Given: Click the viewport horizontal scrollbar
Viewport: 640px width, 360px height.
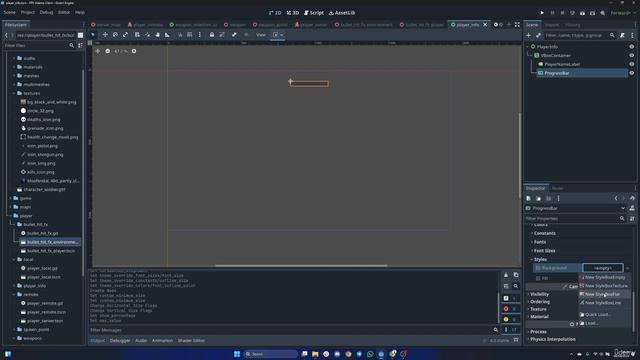Looking at the screenshot, I should pyautogui.click(x=301, y=266).
